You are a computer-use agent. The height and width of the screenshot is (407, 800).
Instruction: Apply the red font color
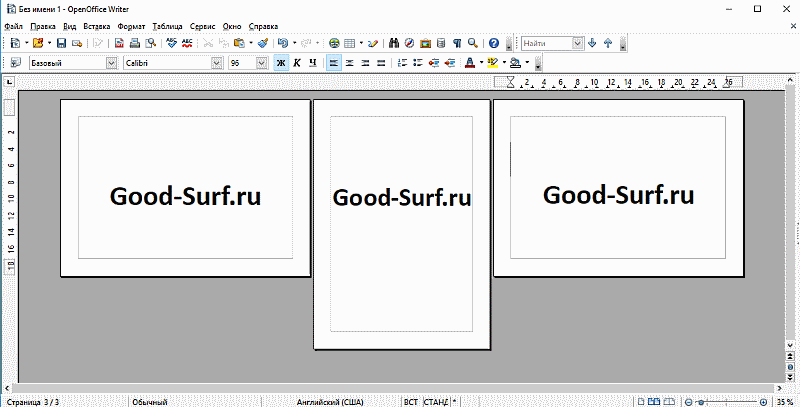tap(470, 63)
